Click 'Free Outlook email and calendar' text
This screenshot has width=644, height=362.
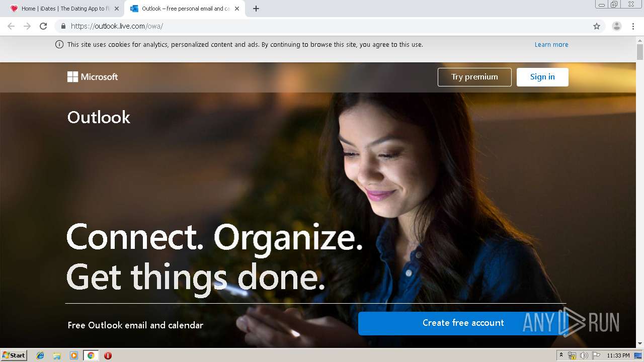coord(135,325)
